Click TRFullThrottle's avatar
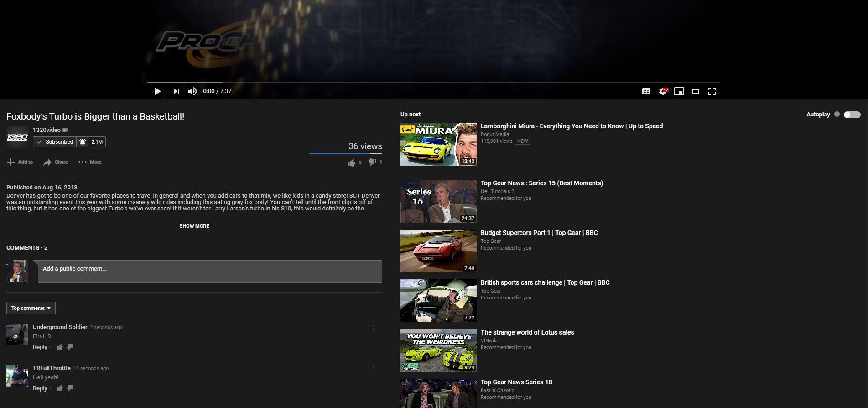Image resolution: width=868 pixels, height=408 pixels. 17,376
